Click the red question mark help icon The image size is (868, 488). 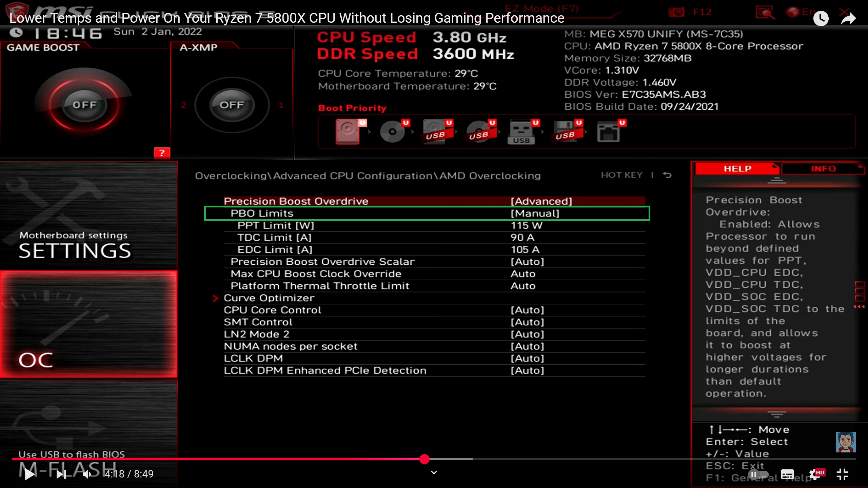point(162,153)
